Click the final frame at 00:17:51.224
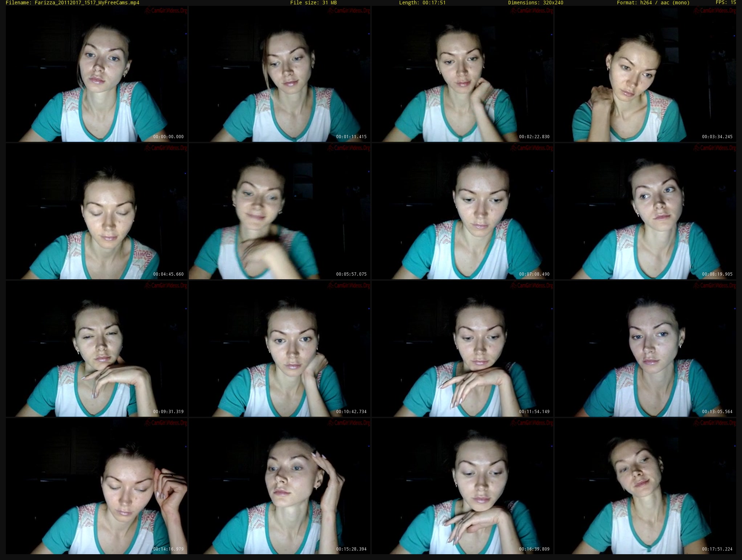742x560 pixels. [645, 486]
